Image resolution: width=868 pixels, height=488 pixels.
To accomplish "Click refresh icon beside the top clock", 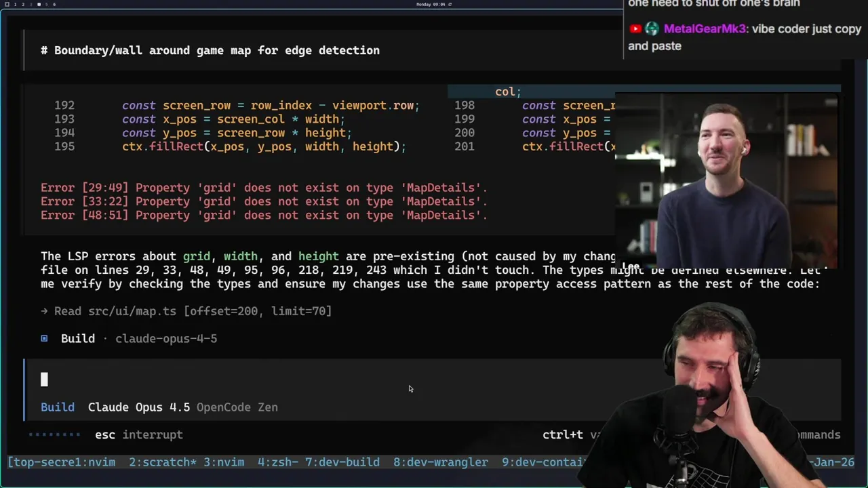I will click(450, 4).
